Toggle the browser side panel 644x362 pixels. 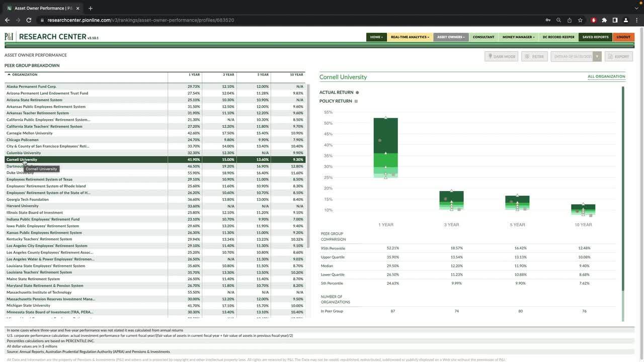pyautogui.click(x=615, y=20)
